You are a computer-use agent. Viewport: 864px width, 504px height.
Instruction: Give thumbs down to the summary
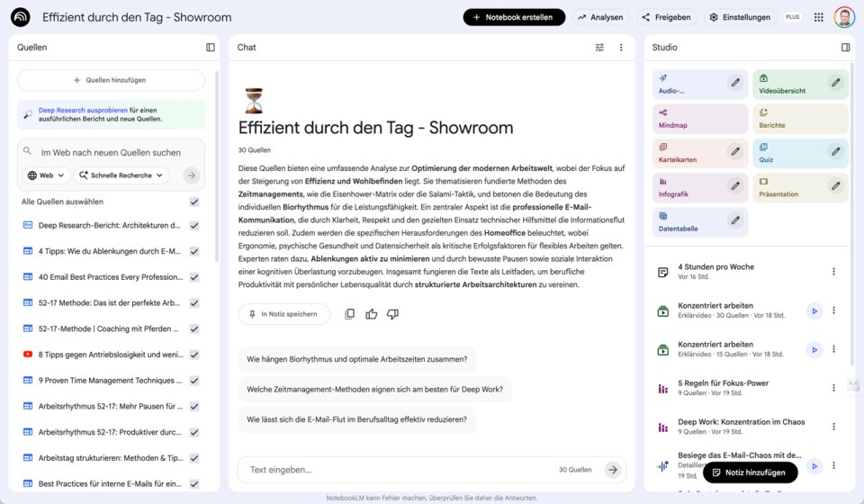click(x=393, y=314)
